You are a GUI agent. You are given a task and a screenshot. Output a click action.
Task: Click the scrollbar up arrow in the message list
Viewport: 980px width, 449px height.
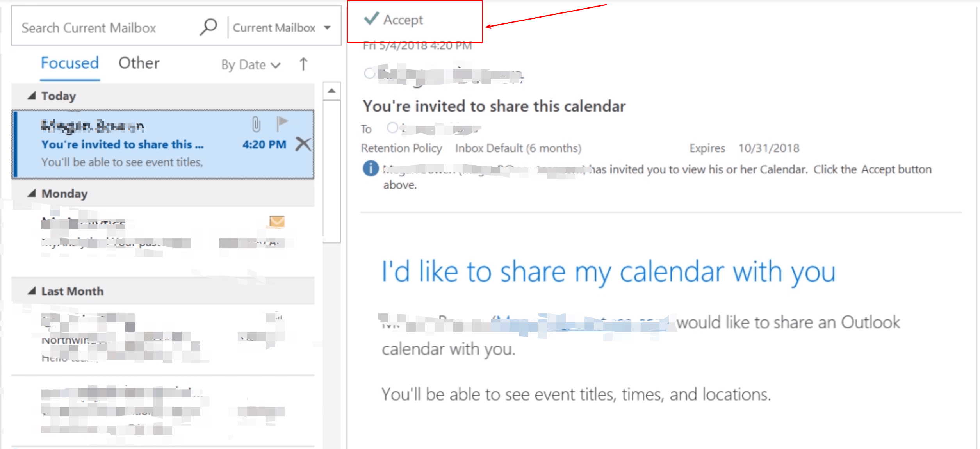click(332, 91)
